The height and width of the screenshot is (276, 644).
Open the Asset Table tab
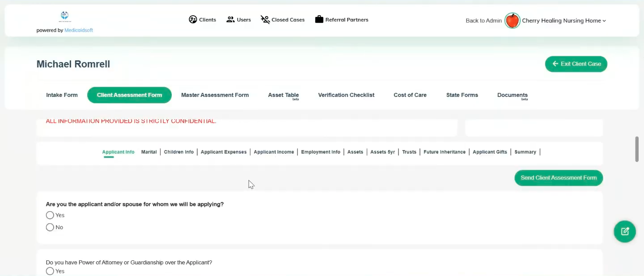283,95
